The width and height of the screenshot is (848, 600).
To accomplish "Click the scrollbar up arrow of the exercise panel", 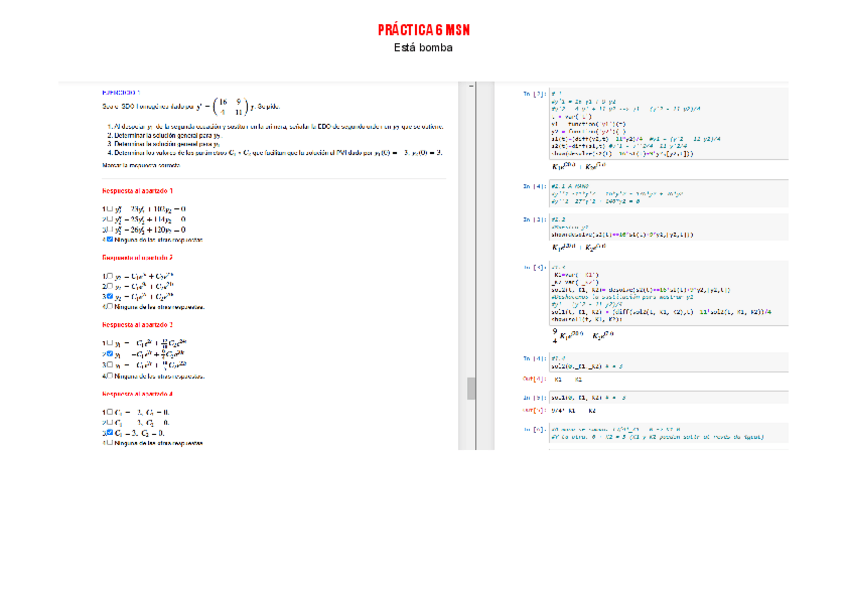I will pyautogui.click(x=471, y=87).
